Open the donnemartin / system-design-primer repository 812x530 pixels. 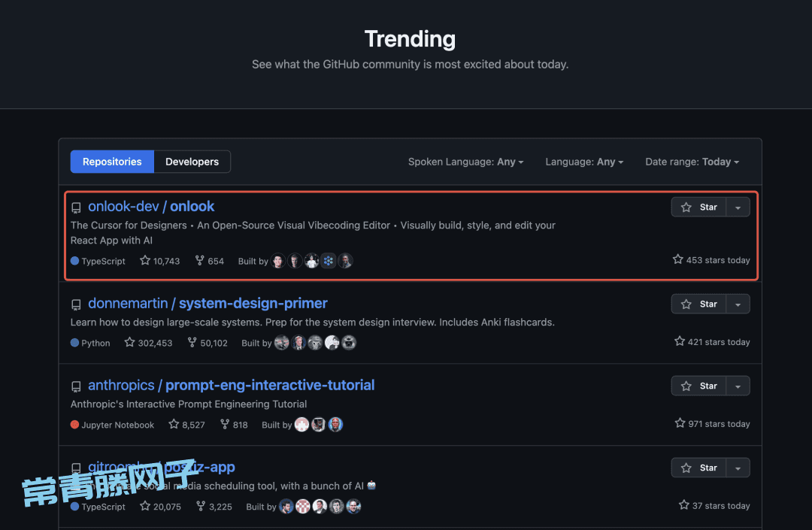coord(208,303)
